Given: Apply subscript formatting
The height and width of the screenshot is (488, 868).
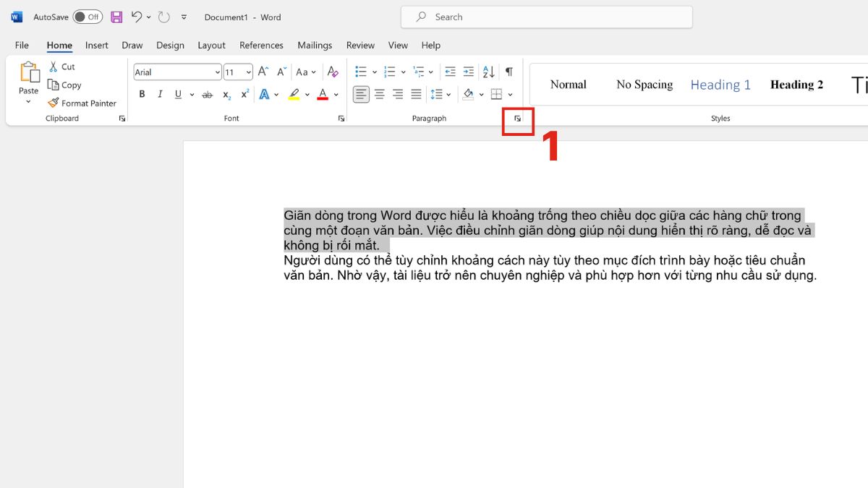Looking at the screenshot, I should (x=226, y=94).
